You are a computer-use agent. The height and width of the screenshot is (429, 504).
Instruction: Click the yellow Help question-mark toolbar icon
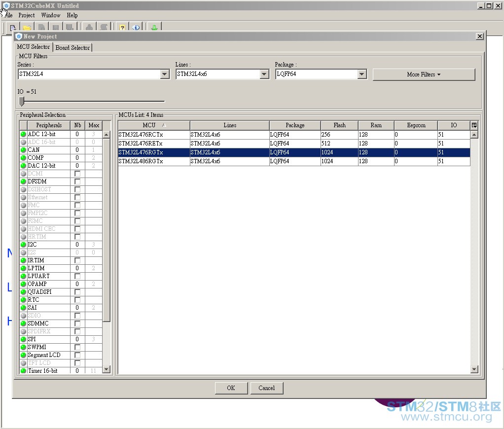[122, 27]
